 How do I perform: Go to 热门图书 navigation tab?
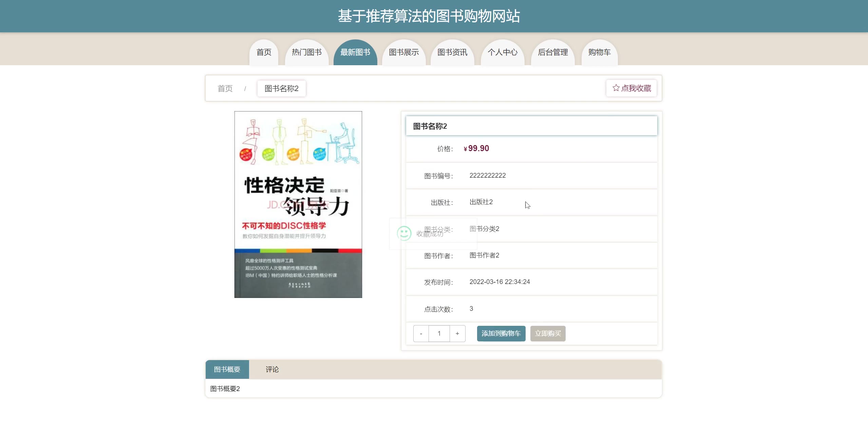click(306, 52)
